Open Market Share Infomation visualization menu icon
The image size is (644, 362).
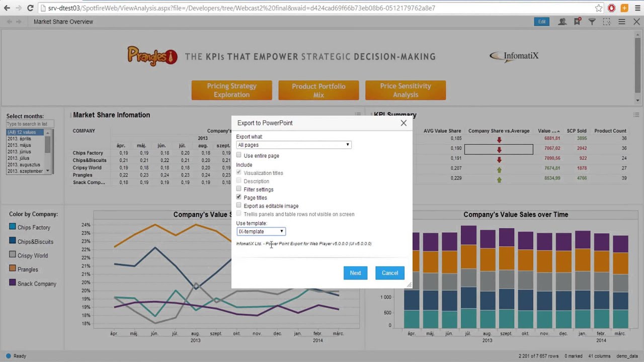pos(358,115)
